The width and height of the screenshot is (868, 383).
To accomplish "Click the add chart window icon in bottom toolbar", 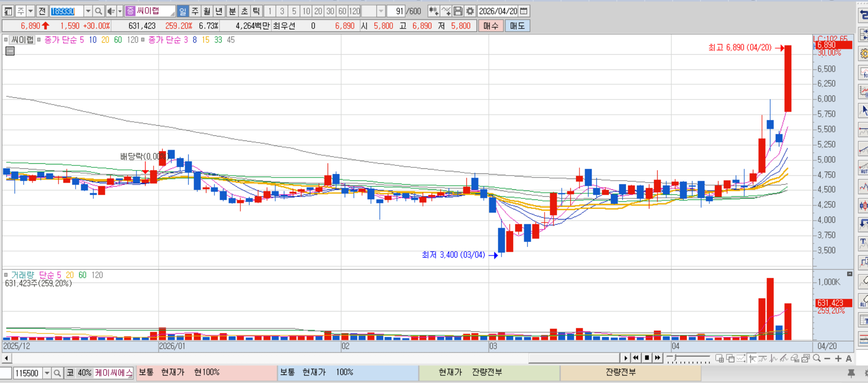I will coord(719,358).
